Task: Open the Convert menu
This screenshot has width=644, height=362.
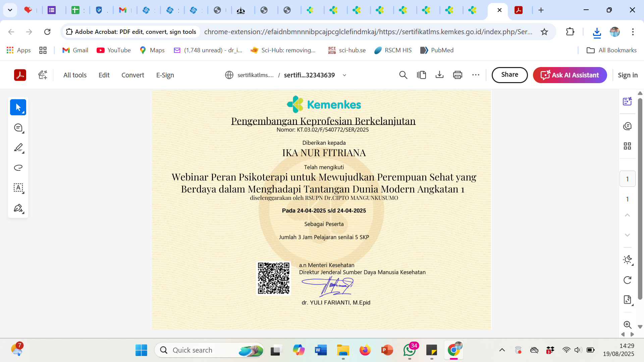Action: 132,75
